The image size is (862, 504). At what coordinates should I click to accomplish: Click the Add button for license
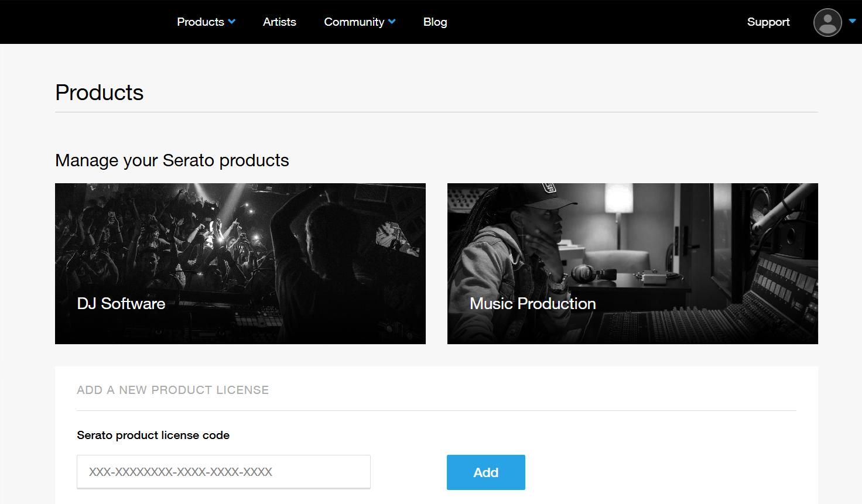(x=486, y=472)
